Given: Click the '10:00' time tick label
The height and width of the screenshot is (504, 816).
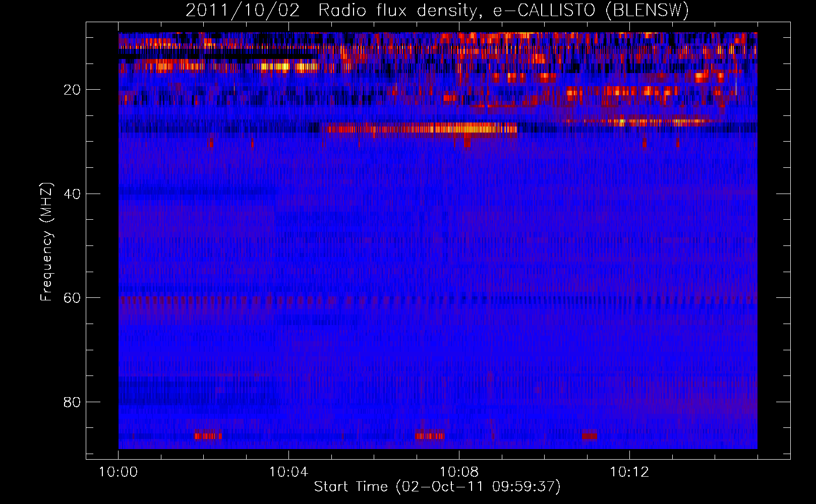Looking at the screenshot, I should (118, 472).
